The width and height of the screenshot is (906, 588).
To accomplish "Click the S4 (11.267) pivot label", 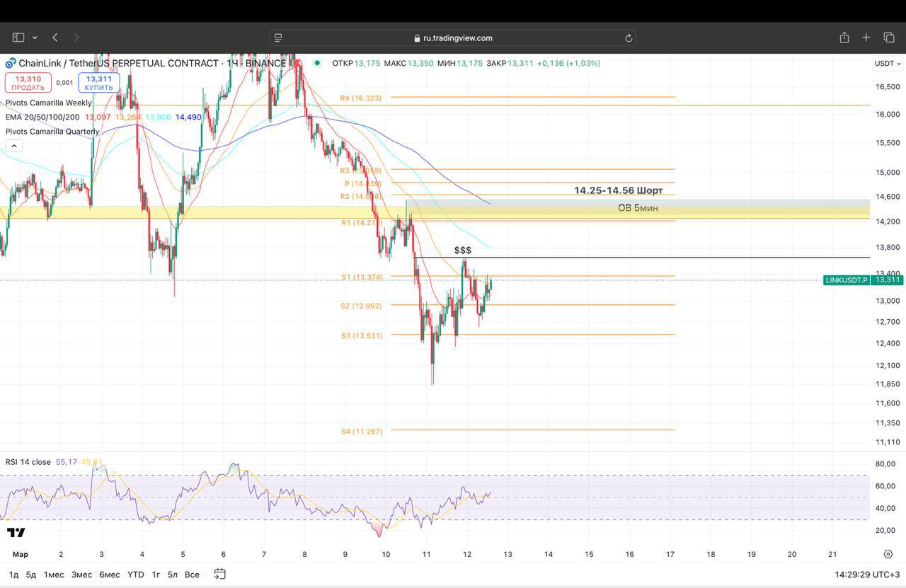I will [362, 432].
